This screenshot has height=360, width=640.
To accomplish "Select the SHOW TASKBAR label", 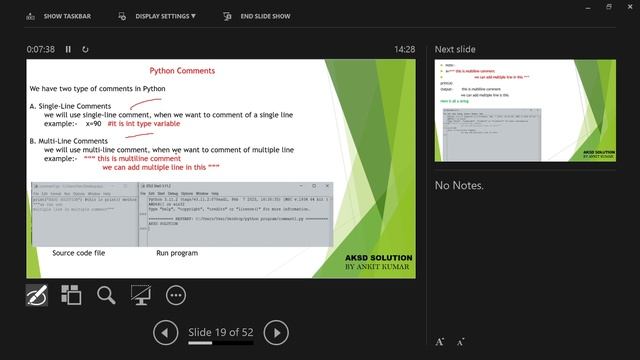I will [x=67, y=16].
